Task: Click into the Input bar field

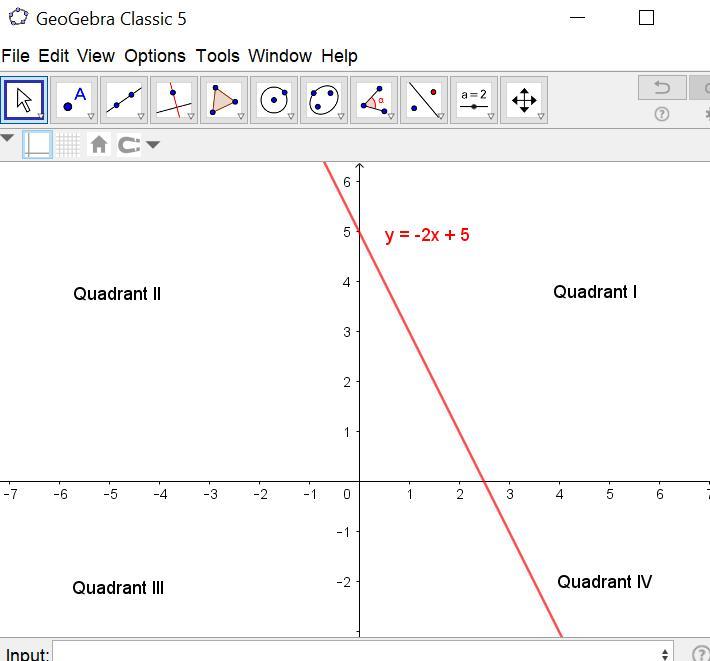Action: click(362, 652)
